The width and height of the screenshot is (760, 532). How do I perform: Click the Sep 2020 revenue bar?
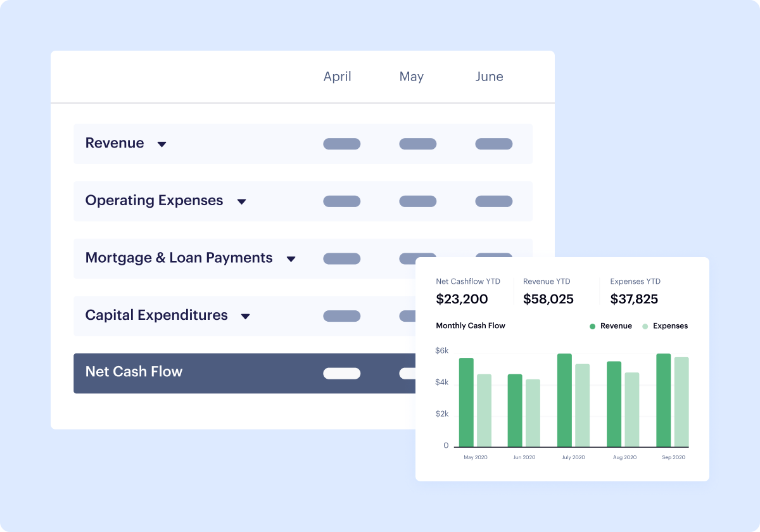pyautogui.click(x=664, y=400)
